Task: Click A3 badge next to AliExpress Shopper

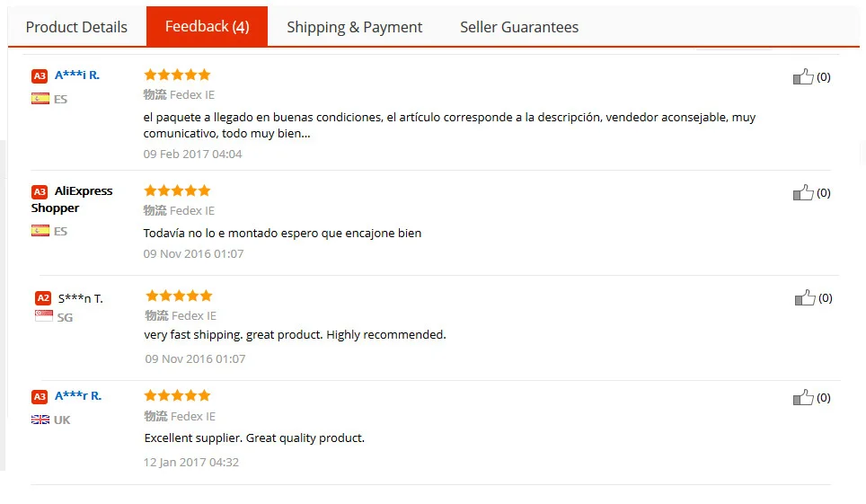Action: pos(40,191)
